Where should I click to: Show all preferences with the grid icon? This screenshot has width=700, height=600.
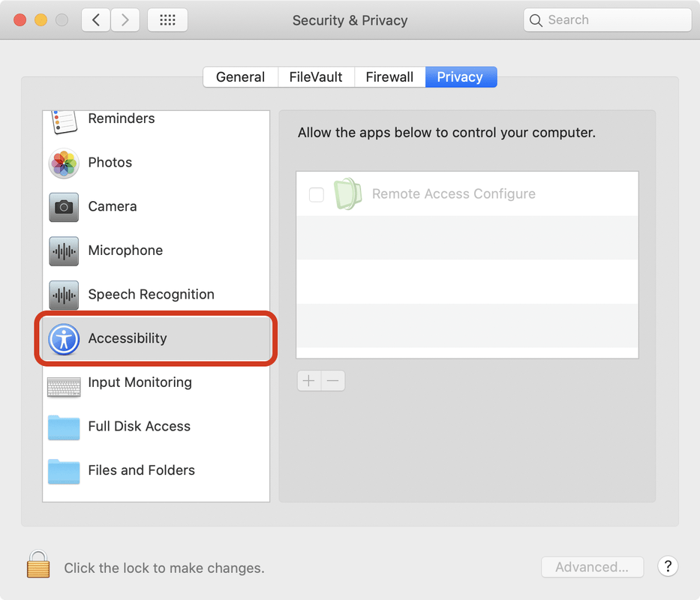(167, 19)
